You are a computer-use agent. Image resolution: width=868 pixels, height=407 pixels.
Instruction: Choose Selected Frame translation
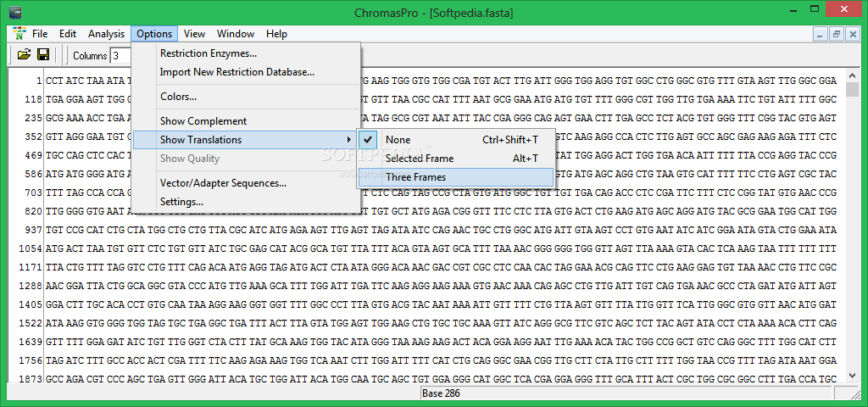(x=455, y=159)
